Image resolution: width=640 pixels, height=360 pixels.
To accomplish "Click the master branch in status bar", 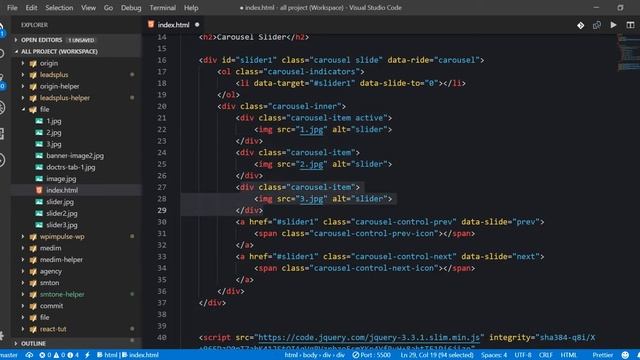I will 9,355.
